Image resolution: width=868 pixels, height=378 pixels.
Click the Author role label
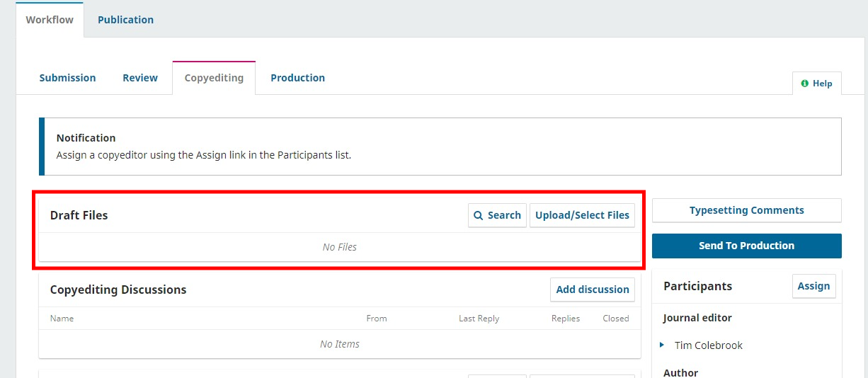pyautogui.click(x=680, y=372)
